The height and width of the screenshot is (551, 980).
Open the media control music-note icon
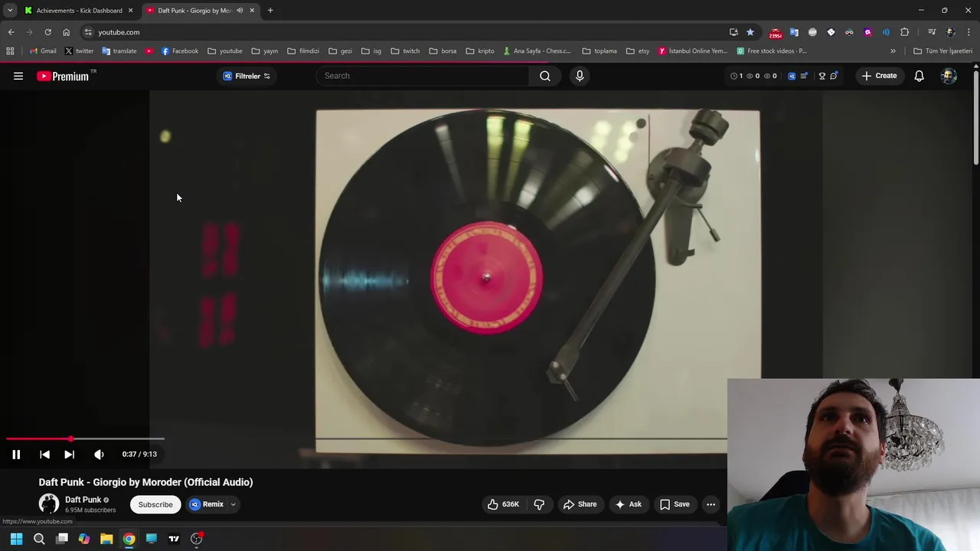[x=932, y=32]
